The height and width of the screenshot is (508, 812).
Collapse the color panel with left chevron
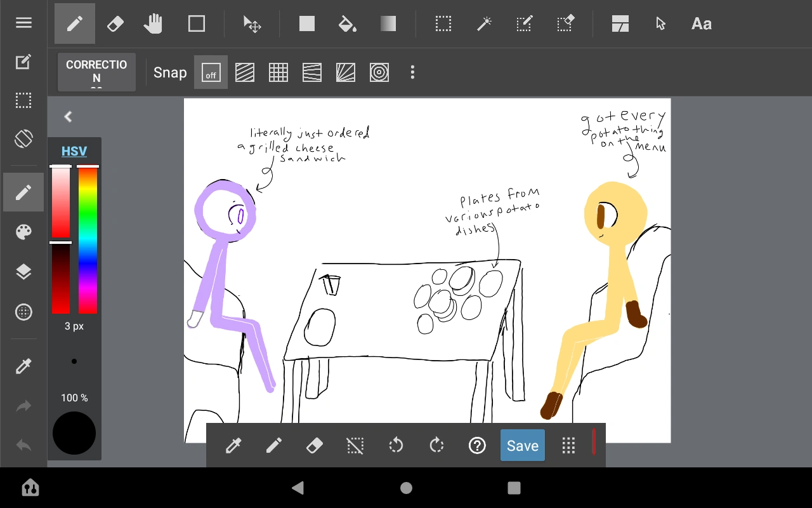click(x=68, y=116)
